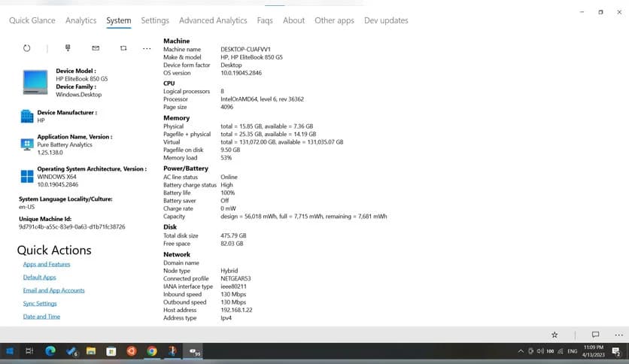Viewport: 629px width, 364px height.
Task: Open the Default Apps link
Action: (x=39, y=278)
